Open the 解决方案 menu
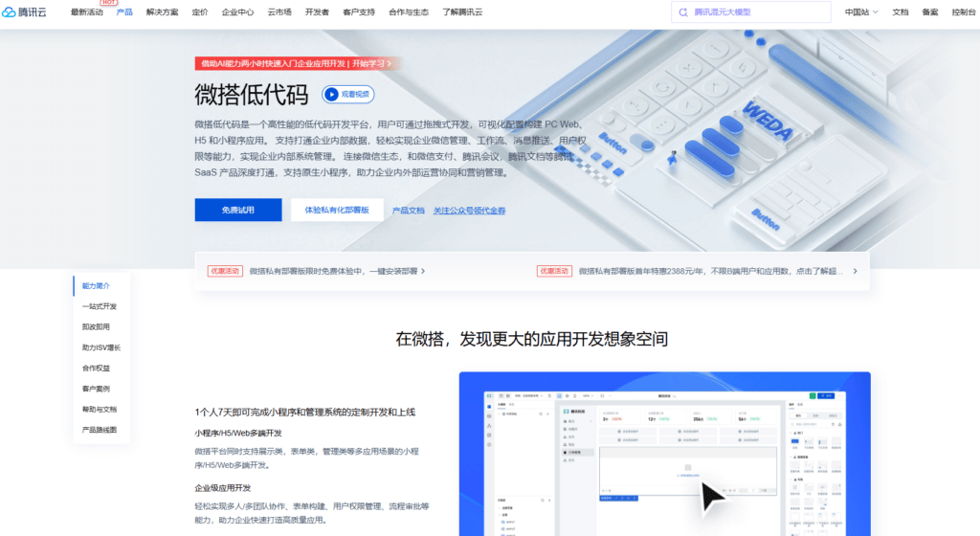Image resolution: width=980 pixels, height=536 pixels. 162,12
